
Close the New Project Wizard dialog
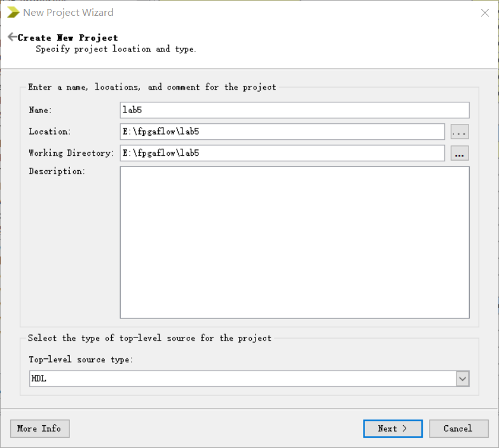484,13
